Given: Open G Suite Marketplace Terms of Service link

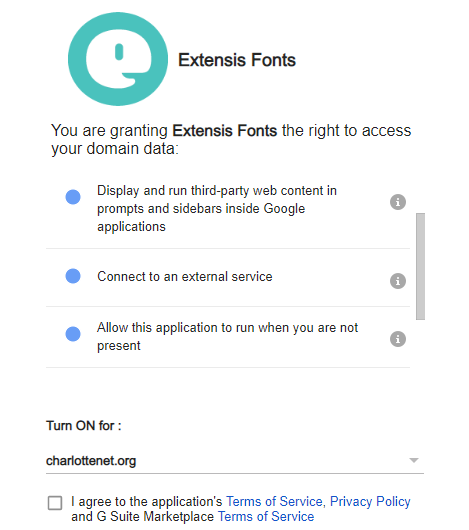Looking at the screenshot, I should pyautogui.click(x=266, y=516).
